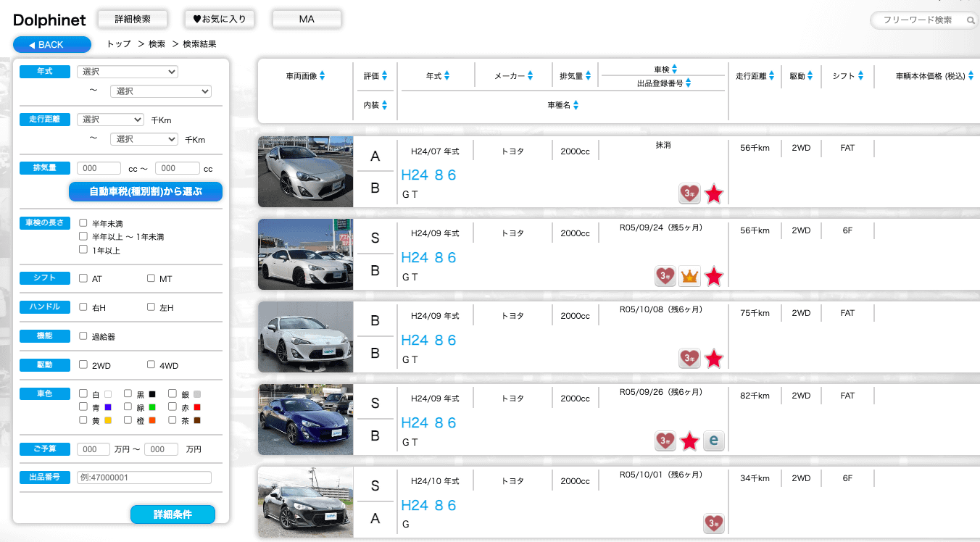
Task: Check the MT shift checkbox
Action: tap(151, 278)
